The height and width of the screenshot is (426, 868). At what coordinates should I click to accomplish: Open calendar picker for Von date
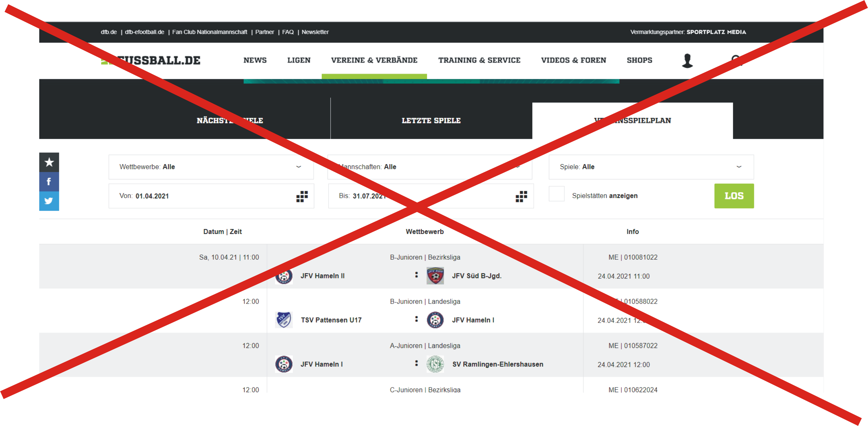click(x=302, y=196)
